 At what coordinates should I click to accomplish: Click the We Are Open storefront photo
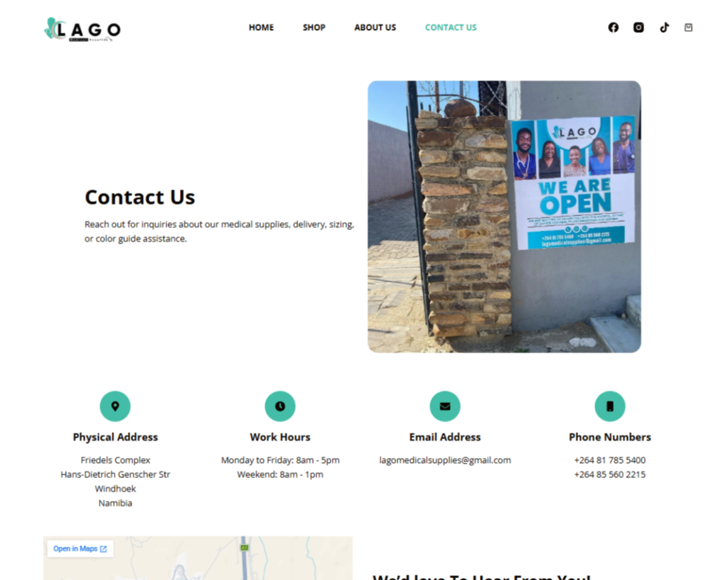[504, 217]
